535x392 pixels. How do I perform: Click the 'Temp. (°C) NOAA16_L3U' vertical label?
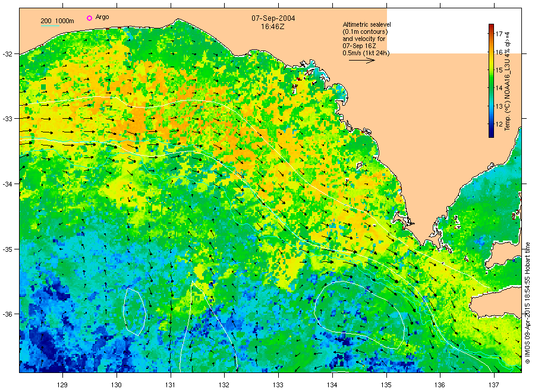tap(508, 81)
